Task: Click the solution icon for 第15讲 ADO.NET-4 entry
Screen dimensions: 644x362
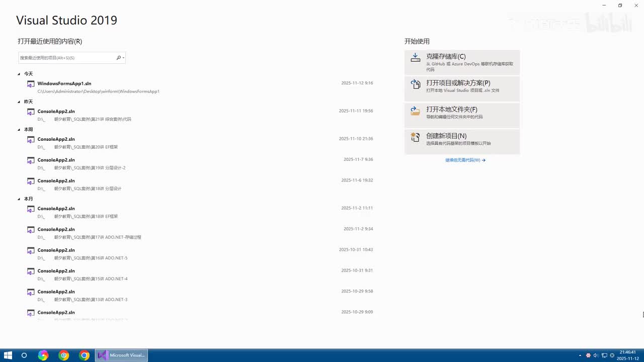Action: [31, 271]
